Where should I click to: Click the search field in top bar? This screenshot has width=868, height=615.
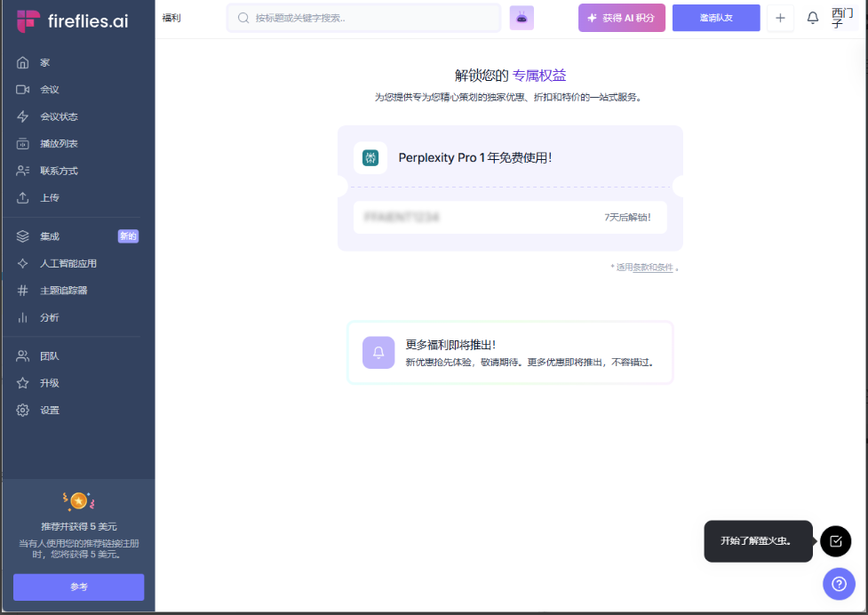click(x=364, y=18)
